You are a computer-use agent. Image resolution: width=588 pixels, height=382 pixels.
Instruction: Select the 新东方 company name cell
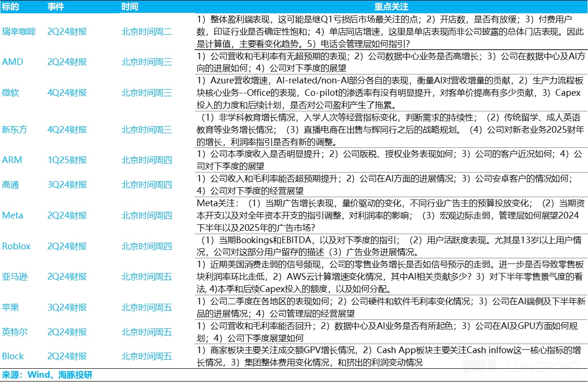click(15, 129)
